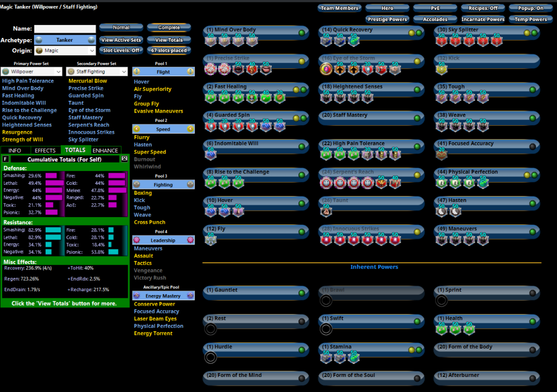Click the enhancement slot under Focused Accuracy
557x392 pixels.
pos(441,154)
